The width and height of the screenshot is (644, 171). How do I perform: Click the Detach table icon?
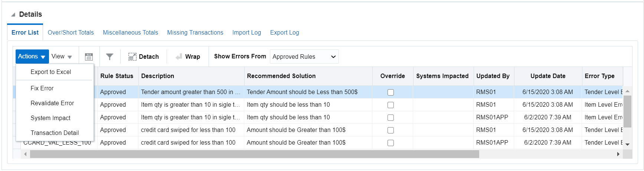pos(132,57)
